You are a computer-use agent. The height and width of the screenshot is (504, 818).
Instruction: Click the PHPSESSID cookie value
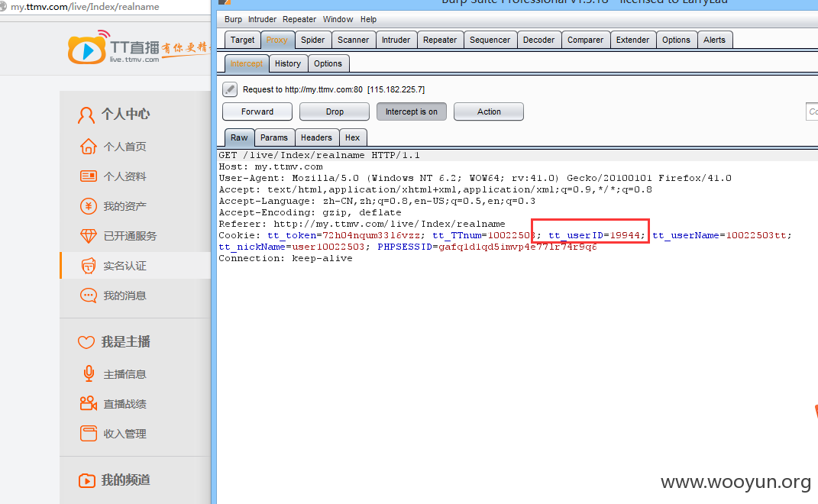pyautogui.click(x=518, y=247)
